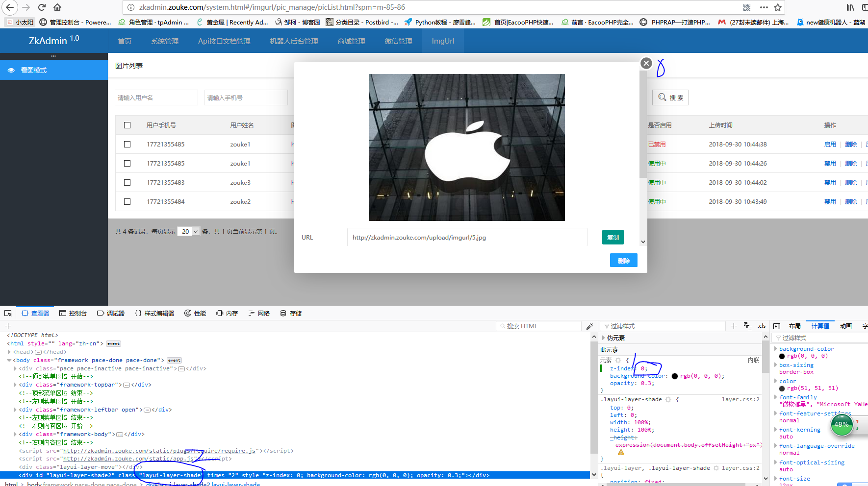Expand computed background-color property
This screenshot has height=486, width=868.
[x=776, y=349]
